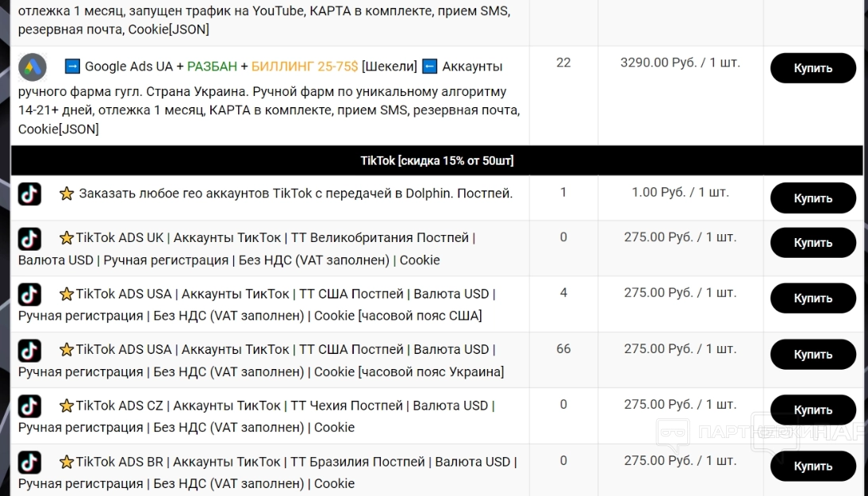
Task: Click TikTok icon beside the Dolphin order listing
Action: click(x=29, y=194)
